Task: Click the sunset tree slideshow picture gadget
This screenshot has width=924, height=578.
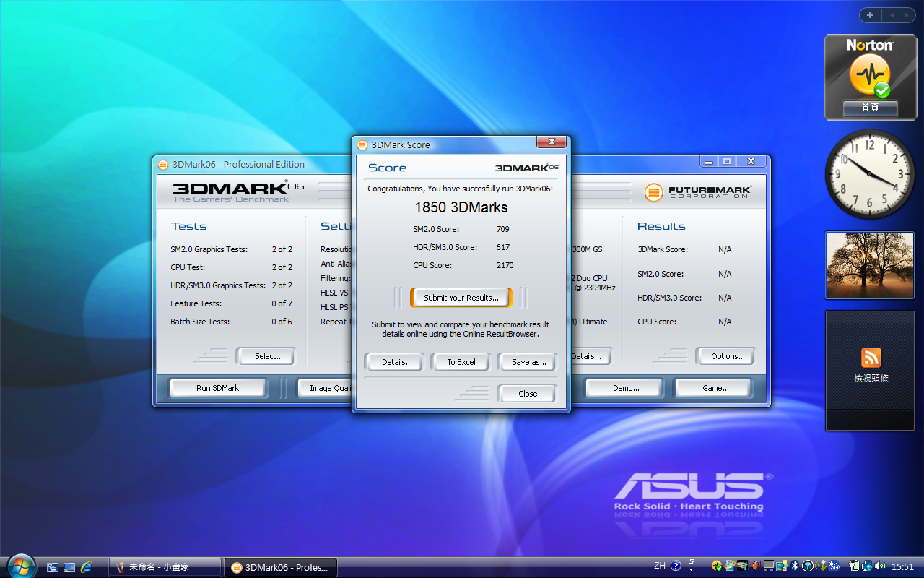Action: coord(869,265)
